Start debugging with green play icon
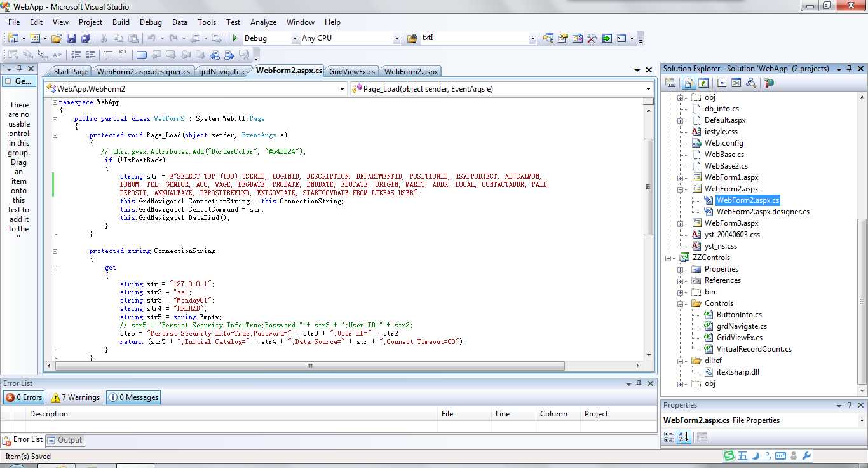868x468 pixels. point(235,38)
